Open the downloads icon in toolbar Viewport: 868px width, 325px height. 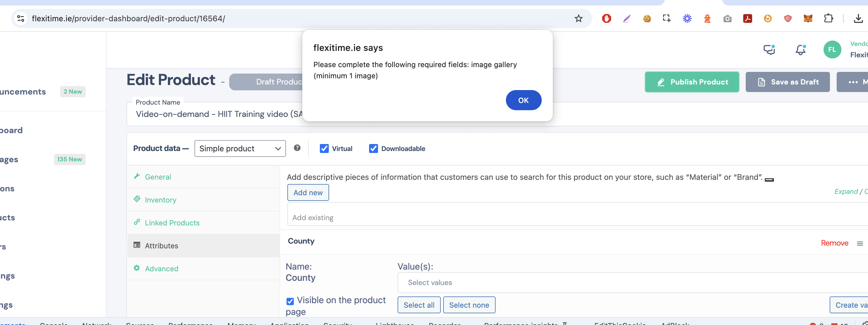(858, 18)
